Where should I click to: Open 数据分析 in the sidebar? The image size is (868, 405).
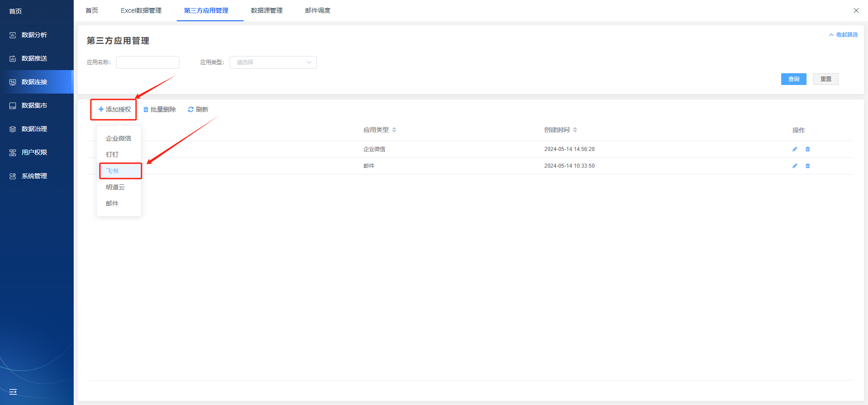(x=34, y=35)
